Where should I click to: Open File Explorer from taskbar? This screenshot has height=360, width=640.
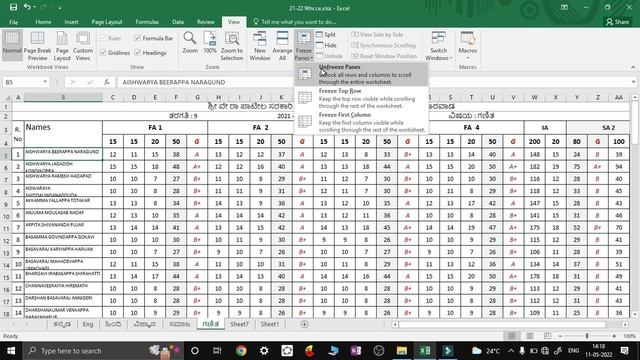pyautogui.click(x=402, y=351)
